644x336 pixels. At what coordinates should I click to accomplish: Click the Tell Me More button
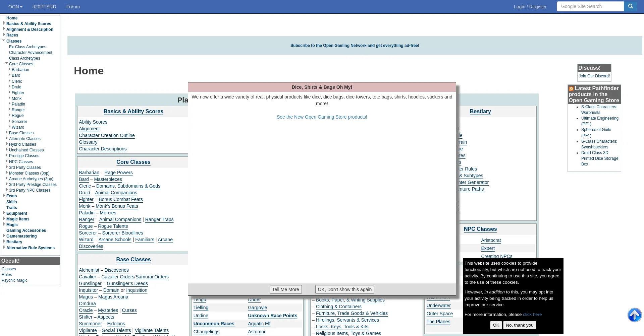[x=285, y=289]
